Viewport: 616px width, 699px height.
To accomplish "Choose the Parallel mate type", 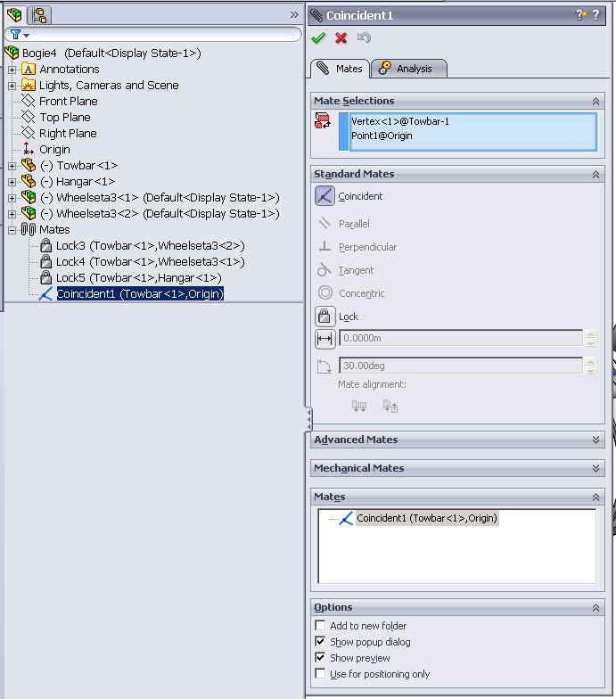I will click(324, 223).
